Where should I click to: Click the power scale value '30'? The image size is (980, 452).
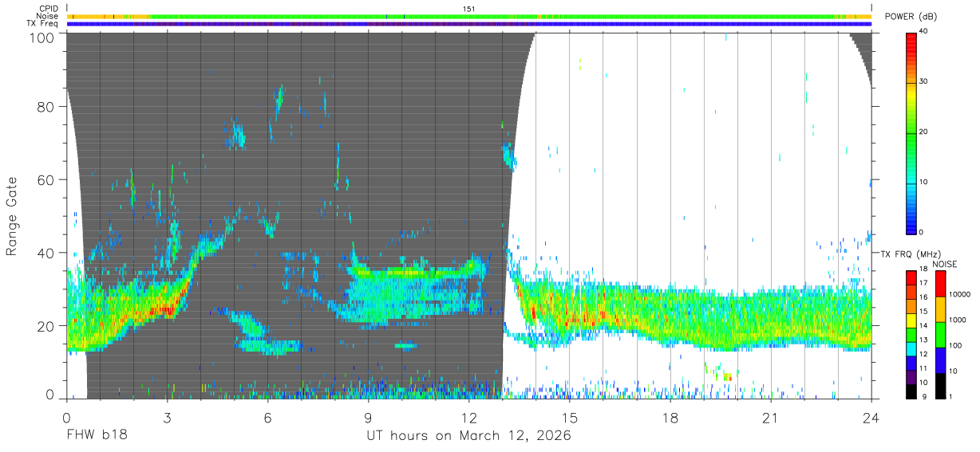923,81
